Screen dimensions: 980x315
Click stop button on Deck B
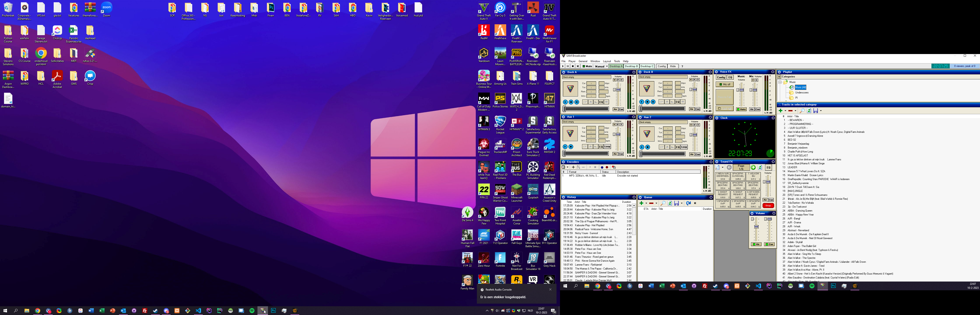pos(647,102)
